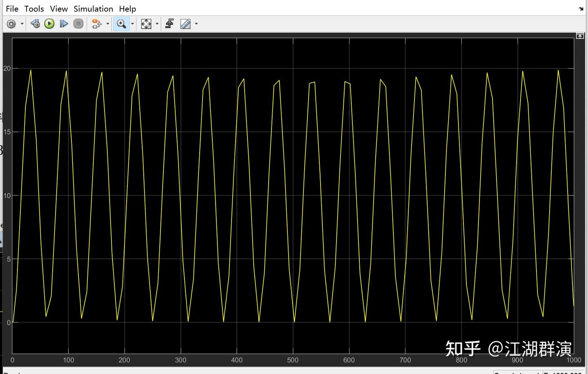
Task: Expand the highlight block dropdown arrow
Action: click(108, 24)
